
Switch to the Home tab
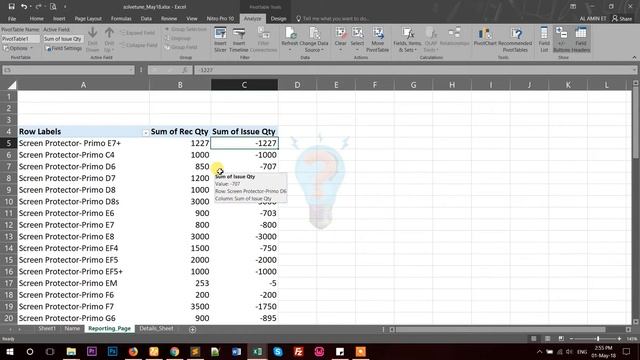click(36, 19)
